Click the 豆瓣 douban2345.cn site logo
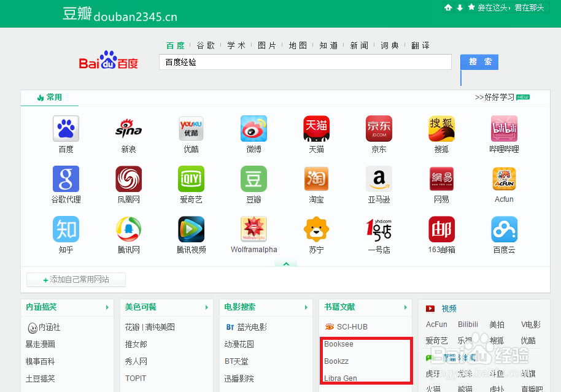The width and height of the screenshot is (561, 392). coord(120,14)
